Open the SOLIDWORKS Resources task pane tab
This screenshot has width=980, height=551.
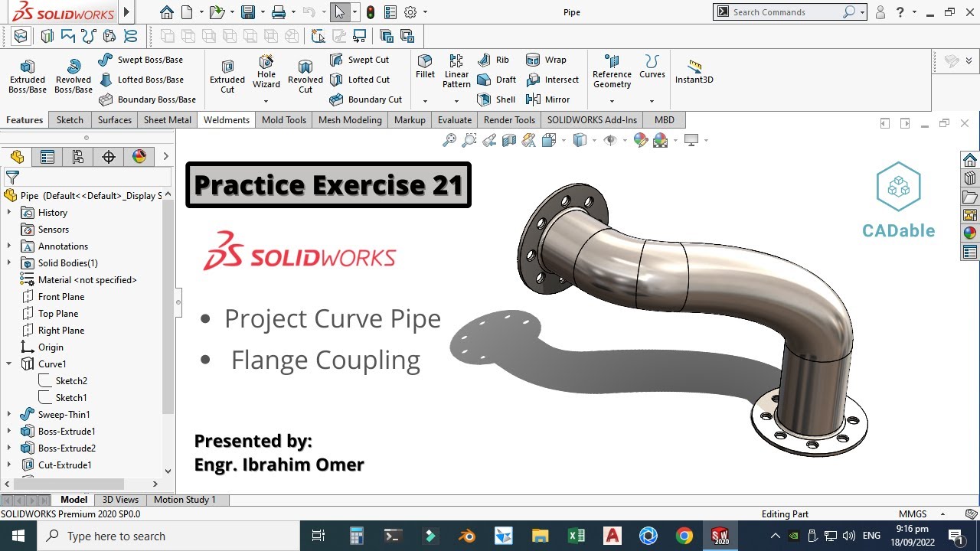(970, 160)
